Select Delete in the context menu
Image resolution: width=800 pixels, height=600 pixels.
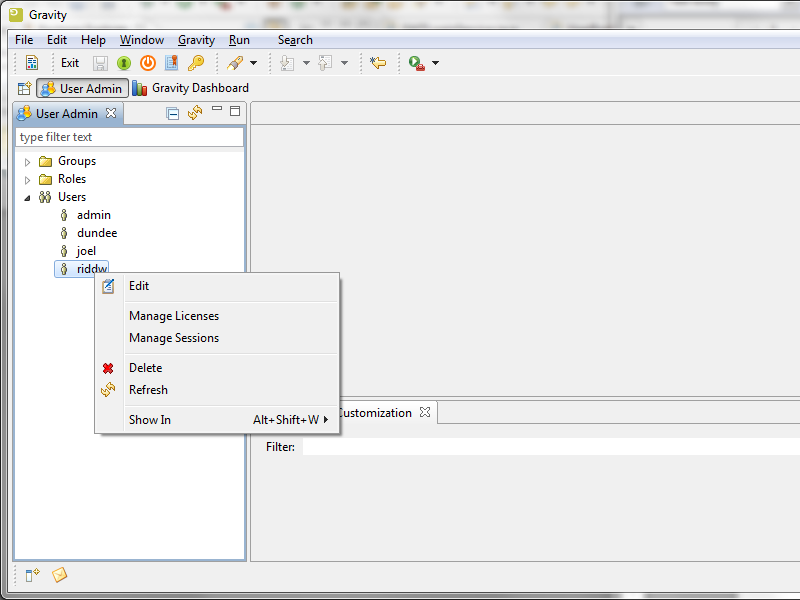click(145, 368)
